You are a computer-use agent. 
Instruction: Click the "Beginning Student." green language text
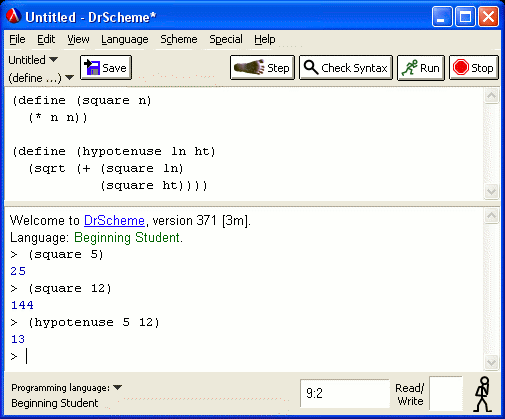pos(128,238)
